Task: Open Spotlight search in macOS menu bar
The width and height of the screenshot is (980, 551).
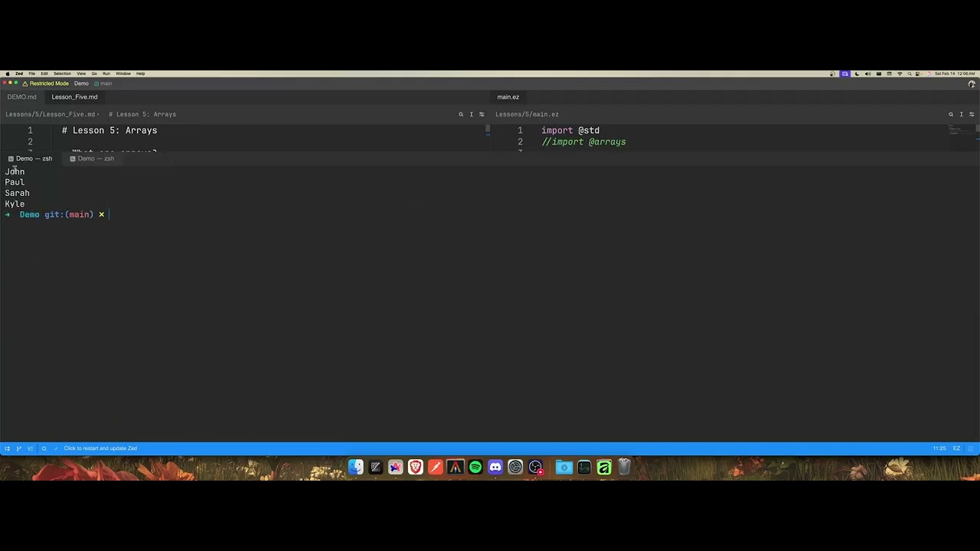Action: click(909, 73)
